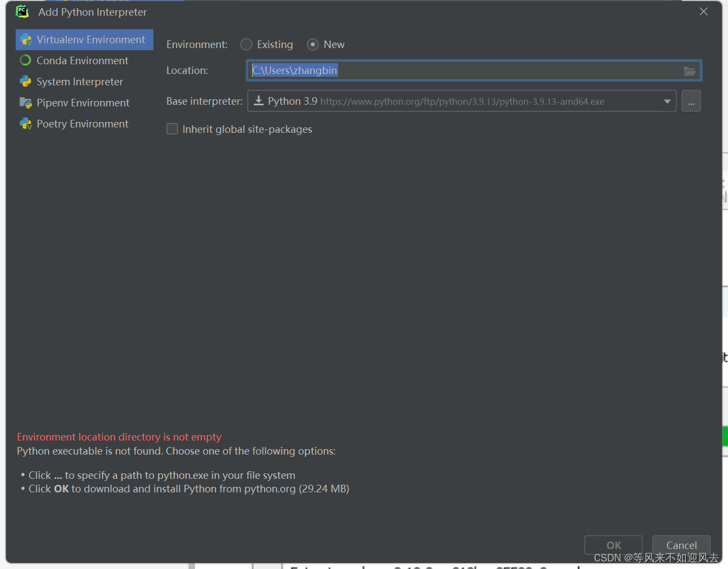
Task: Click the 'Environment:' label
Action: click(x=197, y=44)
